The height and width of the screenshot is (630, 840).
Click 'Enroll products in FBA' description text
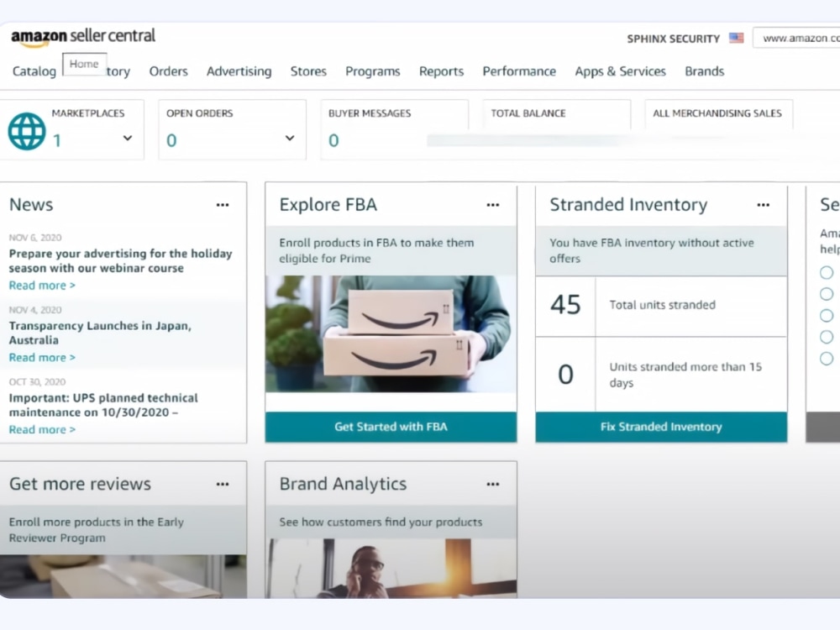pyautogui.click(x=376, y=250)
